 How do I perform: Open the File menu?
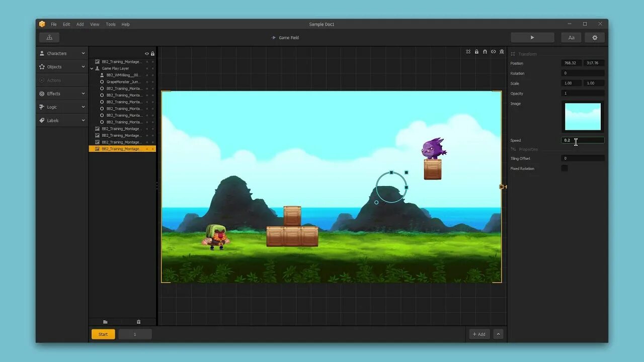tap(53, 24)
